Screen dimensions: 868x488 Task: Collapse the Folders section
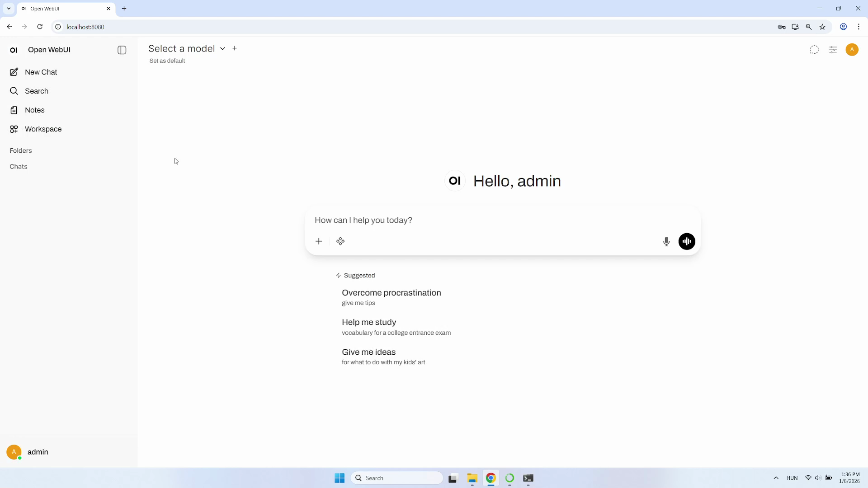point(21,151)
